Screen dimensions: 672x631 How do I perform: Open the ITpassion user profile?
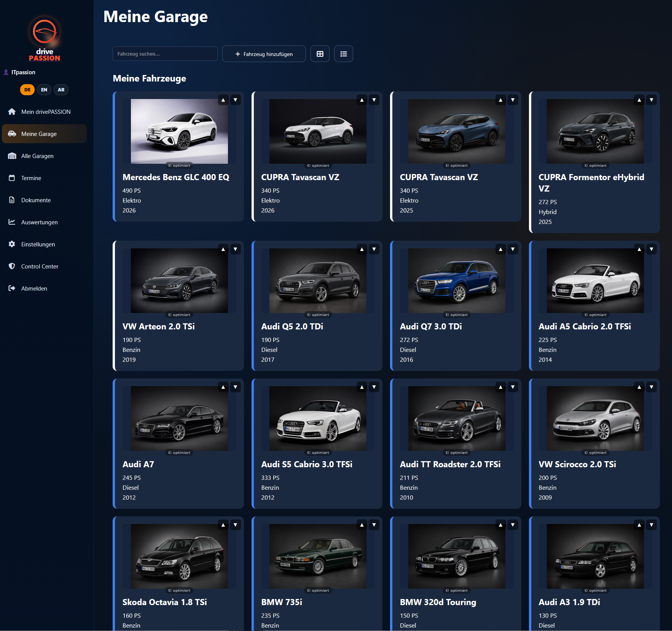click(x=19, y=72)
